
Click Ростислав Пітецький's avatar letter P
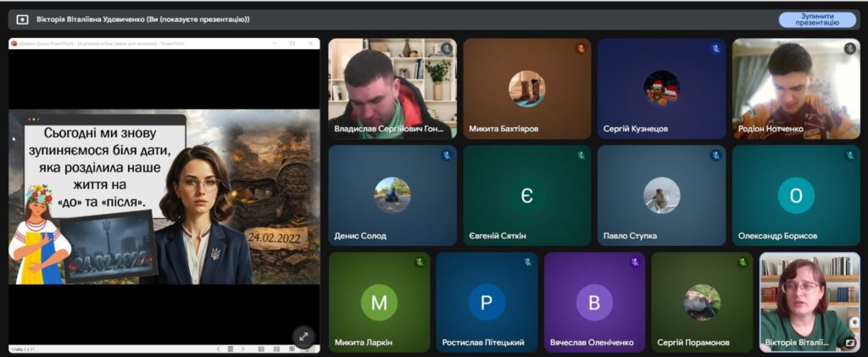click(x=487, y=302)
